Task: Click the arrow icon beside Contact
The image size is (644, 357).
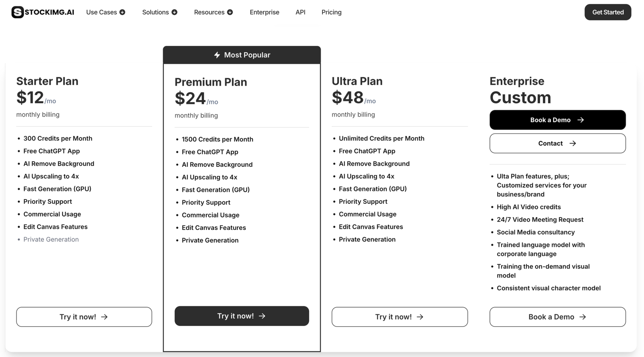Action: coord(573,144)
